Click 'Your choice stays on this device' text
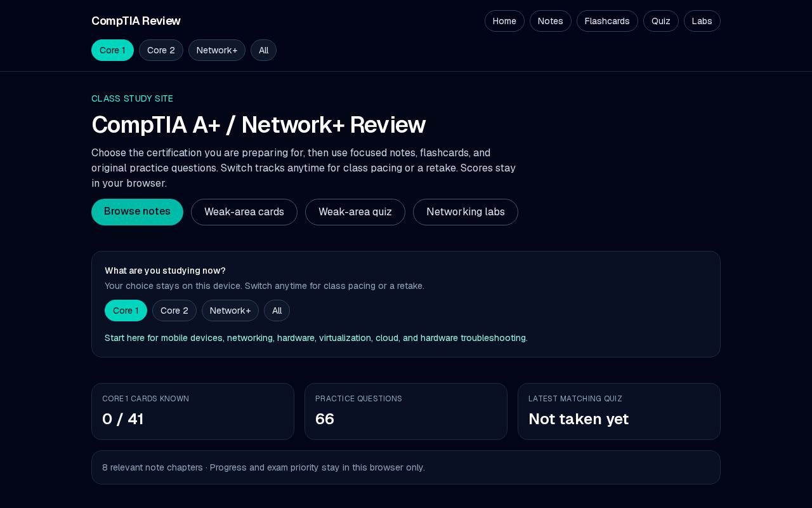The image size is (812, 508). (265, 286)
